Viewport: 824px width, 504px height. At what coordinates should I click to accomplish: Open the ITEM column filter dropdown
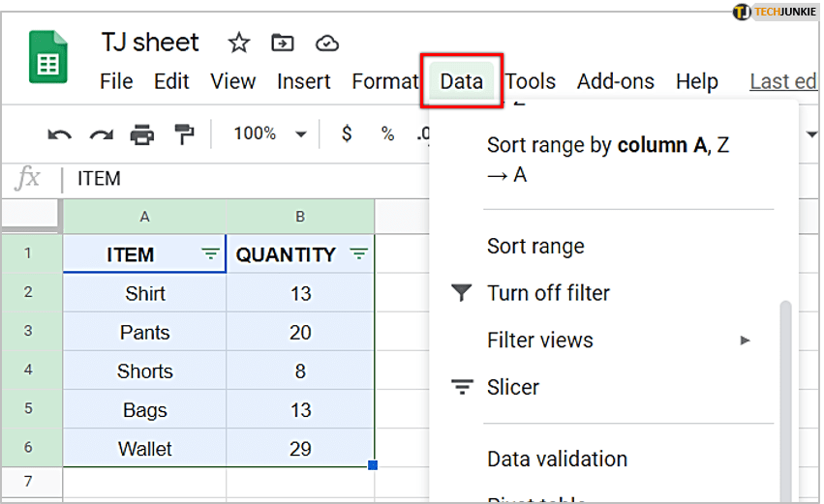(x=210, y=254)
